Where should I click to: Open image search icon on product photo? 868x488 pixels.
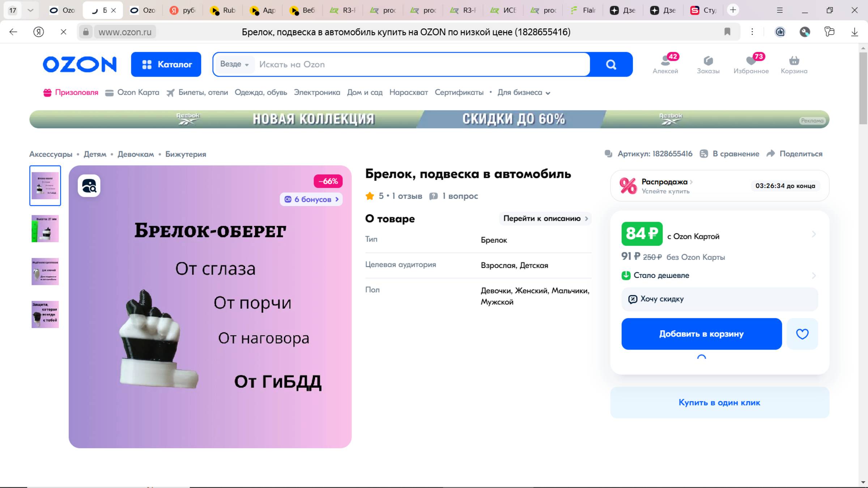[x=89, y=185]
